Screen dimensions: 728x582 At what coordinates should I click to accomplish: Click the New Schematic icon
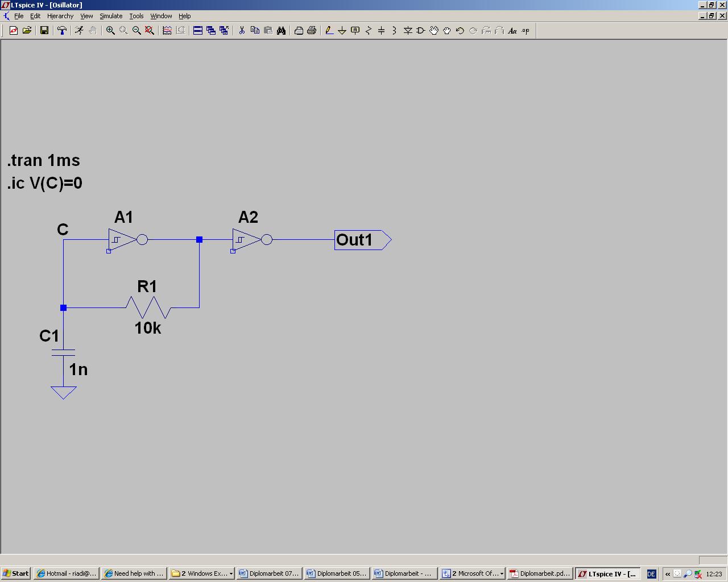[x=14, y=31]
